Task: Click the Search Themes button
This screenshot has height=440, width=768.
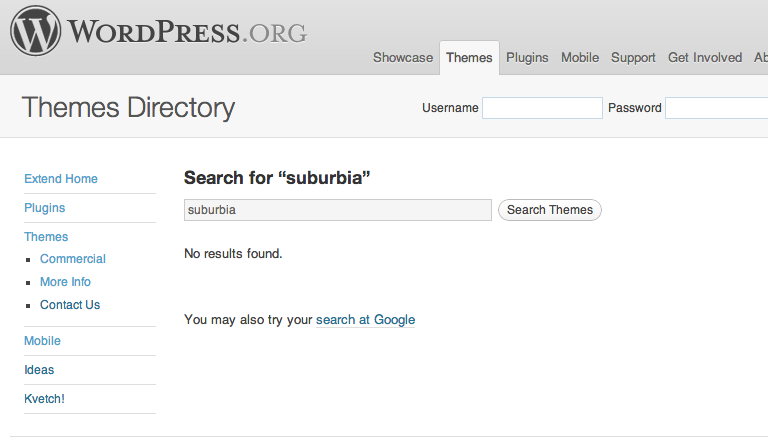Action: pos(550,210)
